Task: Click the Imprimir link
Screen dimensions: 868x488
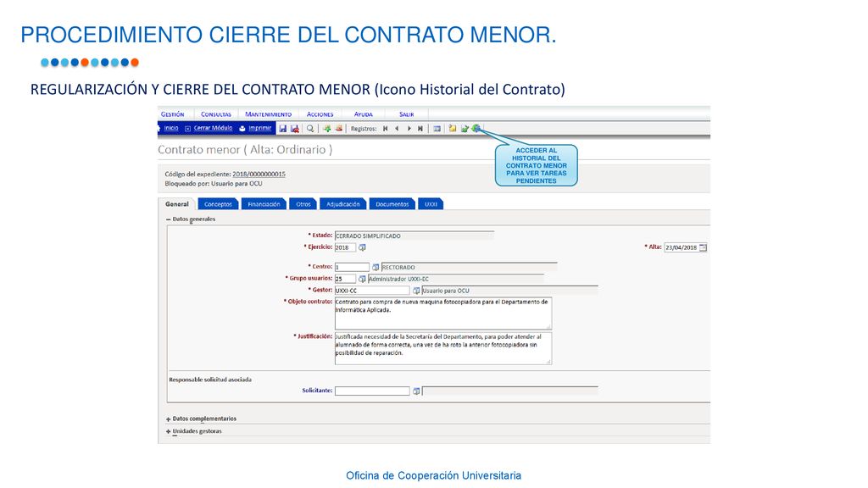Action: click(x=259, y=128)
